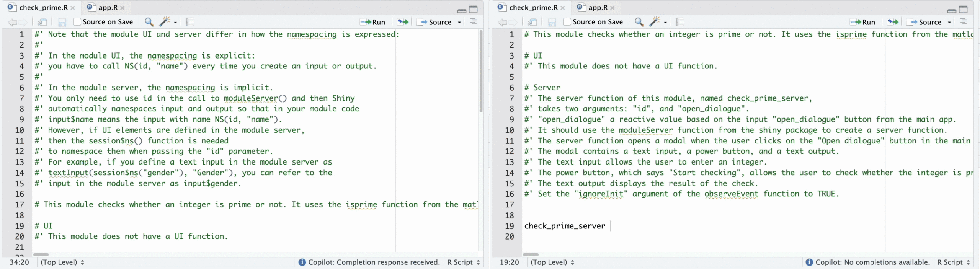
Task: Click vertical scrollbar thumb in left pane
Action: [481, 71]
